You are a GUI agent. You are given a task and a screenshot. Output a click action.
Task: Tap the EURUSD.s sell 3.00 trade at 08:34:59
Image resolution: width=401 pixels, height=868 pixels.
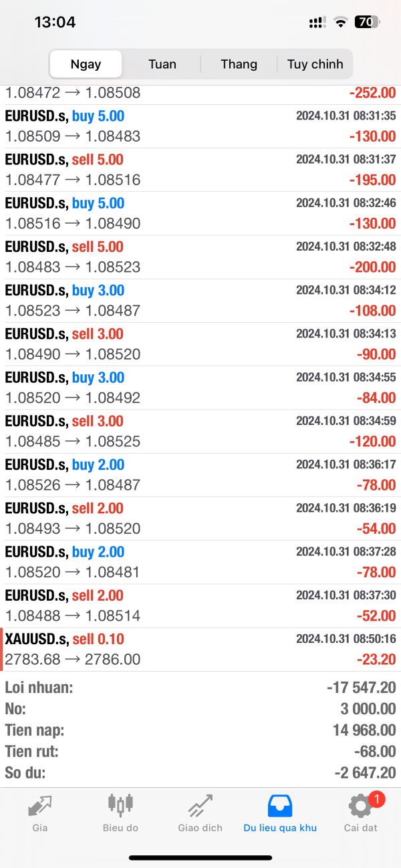200,431
